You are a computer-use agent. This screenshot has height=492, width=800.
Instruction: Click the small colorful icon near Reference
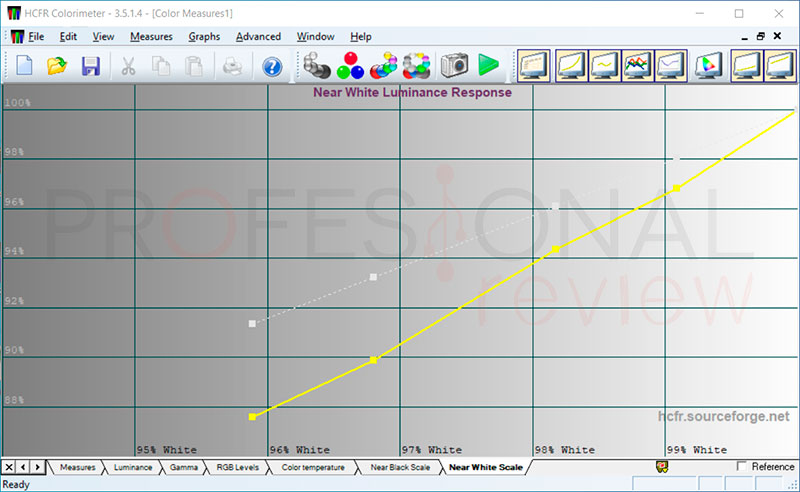[662, 466]
